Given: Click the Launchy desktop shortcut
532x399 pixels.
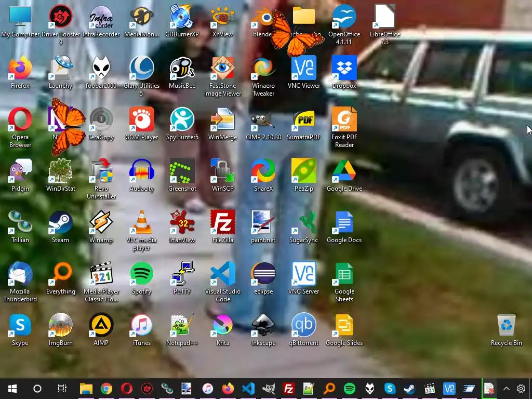Looking at the screenshot, I should [60, 73].
